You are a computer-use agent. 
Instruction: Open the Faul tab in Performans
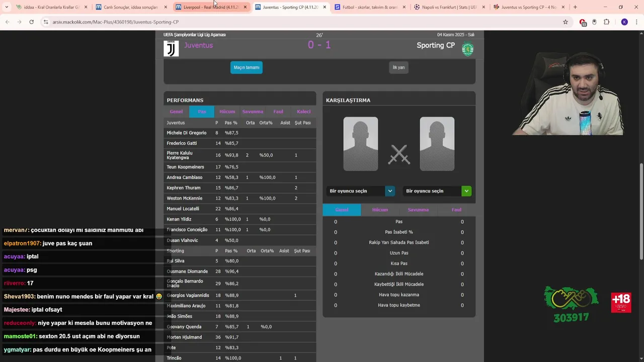point(278,112)
